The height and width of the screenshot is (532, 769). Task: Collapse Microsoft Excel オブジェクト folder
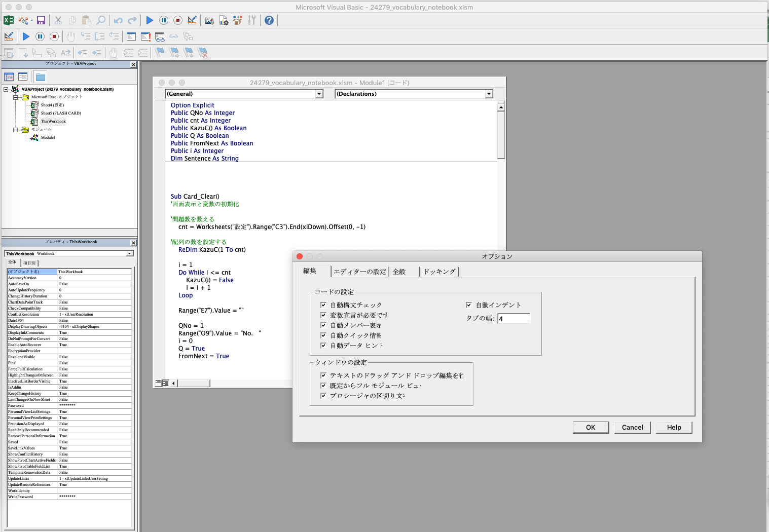tap(15, 97)
